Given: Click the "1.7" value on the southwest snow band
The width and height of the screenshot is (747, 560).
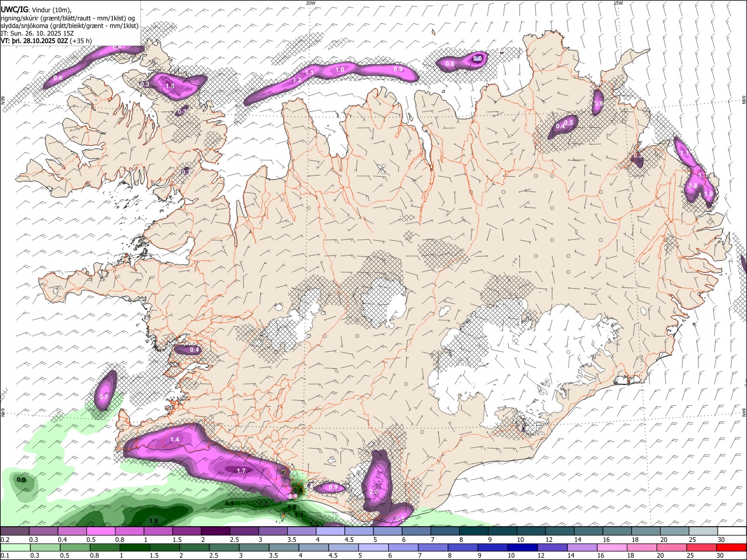Looking at the screenshot, I should coord(241,471).
